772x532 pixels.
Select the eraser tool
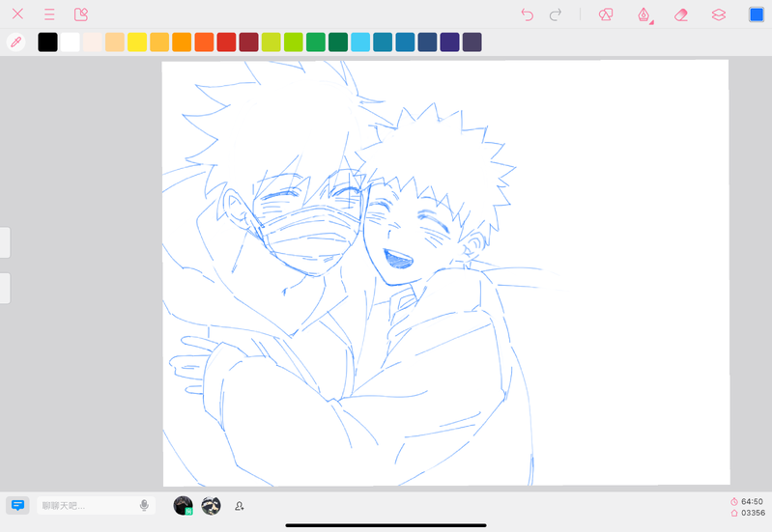coord(681,14)
